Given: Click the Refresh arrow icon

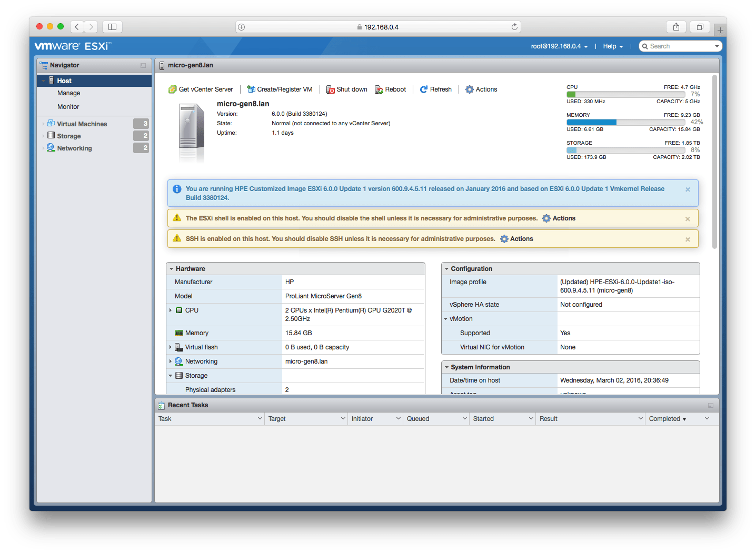Looking at the screenshot, I should pyautogui.click(x=424, y=89).
